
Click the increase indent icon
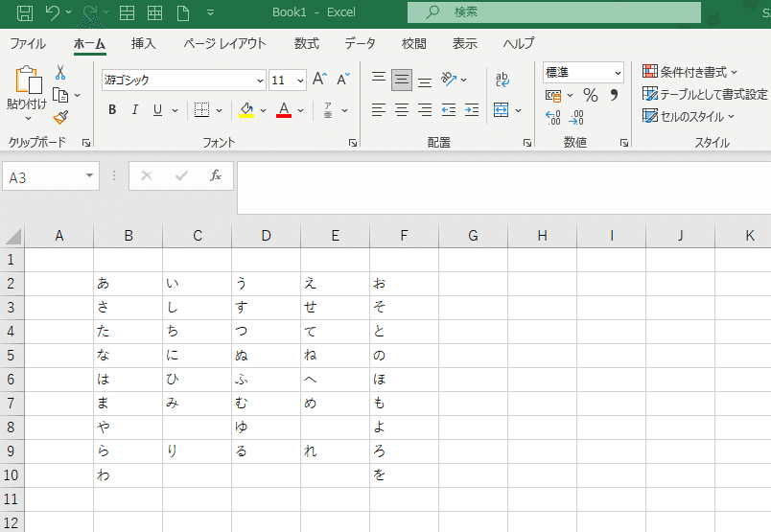[472, 109]
